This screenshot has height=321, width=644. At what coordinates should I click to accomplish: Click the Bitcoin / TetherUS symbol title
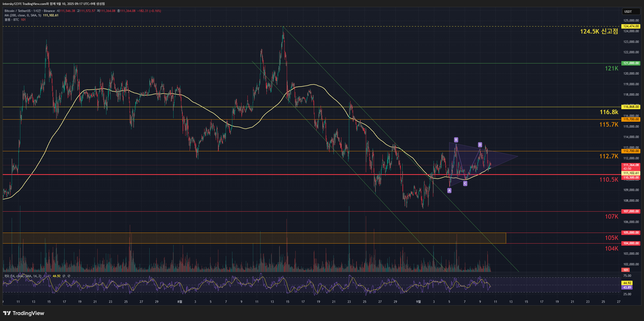tap(30, 11)
